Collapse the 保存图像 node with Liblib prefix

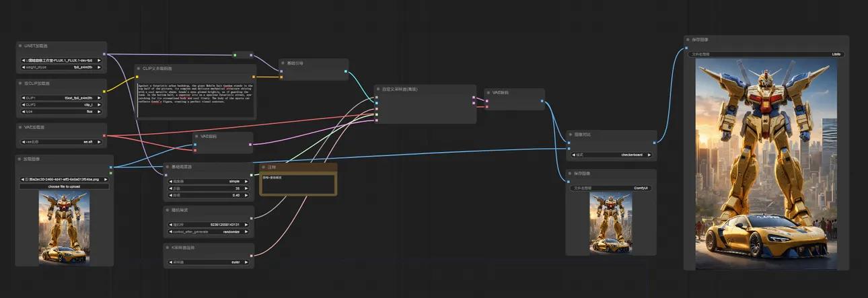[x=688, y=40]
